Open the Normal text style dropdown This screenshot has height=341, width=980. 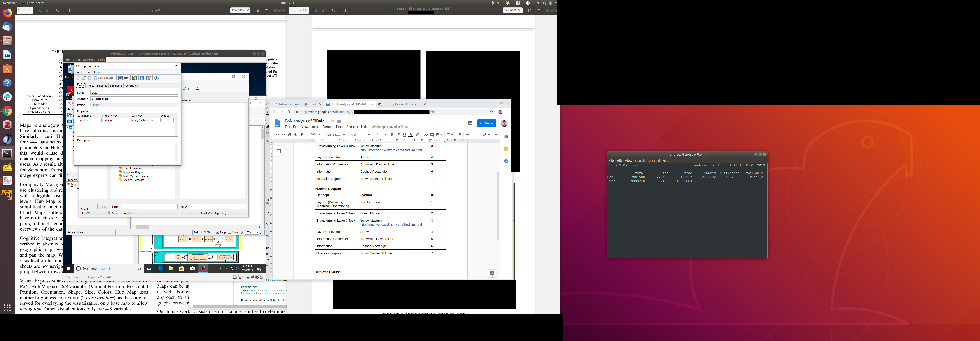click(335, 135)
